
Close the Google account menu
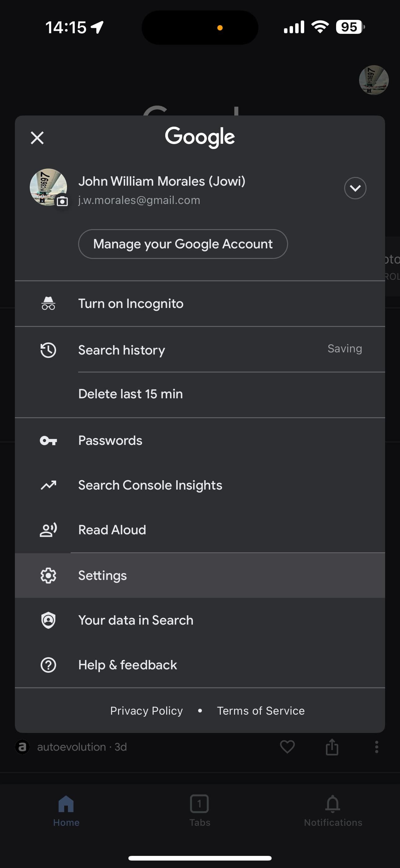click(x=37, y=138)
